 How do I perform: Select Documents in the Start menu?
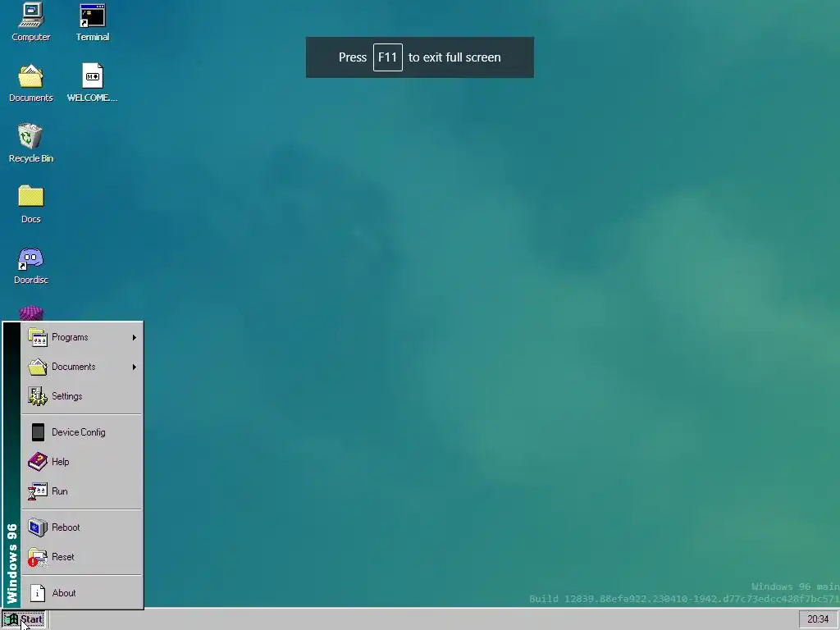[x=82, y=367]
